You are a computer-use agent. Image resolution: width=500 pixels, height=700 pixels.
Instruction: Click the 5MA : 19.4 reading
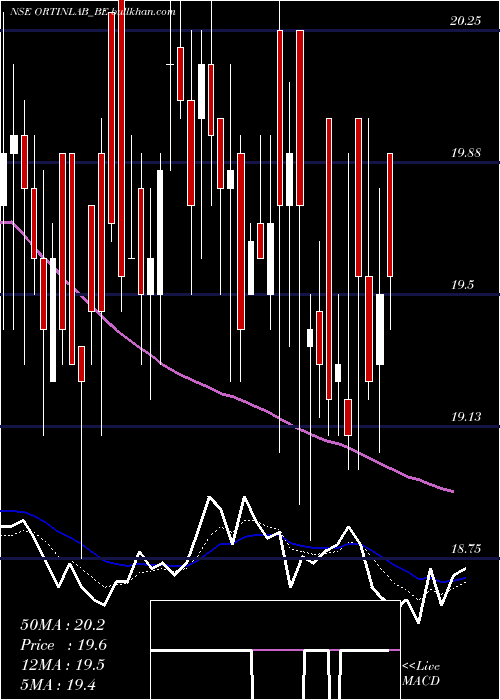(58, 684)
